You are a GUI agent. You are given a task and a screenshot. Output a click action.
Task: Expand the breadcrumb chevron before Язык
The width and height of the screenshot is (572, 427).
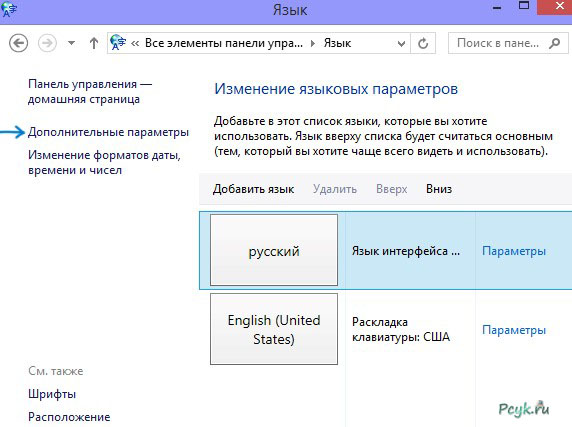[313, 44]
